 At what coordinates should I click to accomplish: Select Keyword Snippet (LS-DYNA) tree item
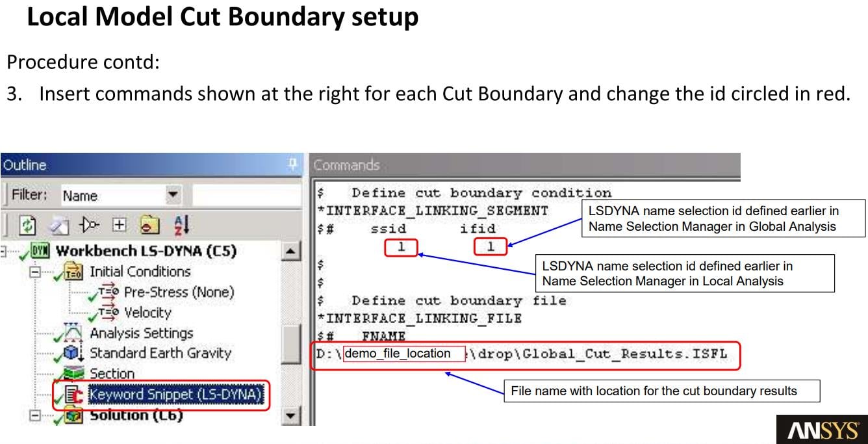[x=176, y=395]
